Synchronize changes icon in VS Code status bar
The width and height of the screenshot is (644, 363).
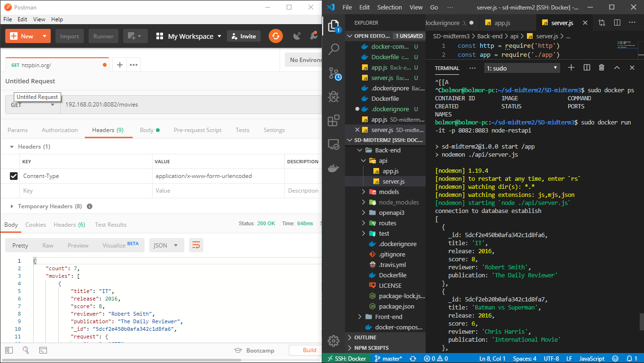(413, 358)
